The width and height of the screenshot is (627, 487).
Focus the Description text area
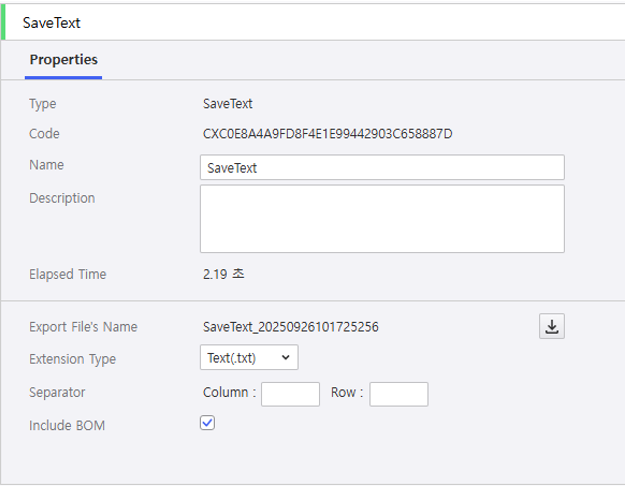pos(382,218)
